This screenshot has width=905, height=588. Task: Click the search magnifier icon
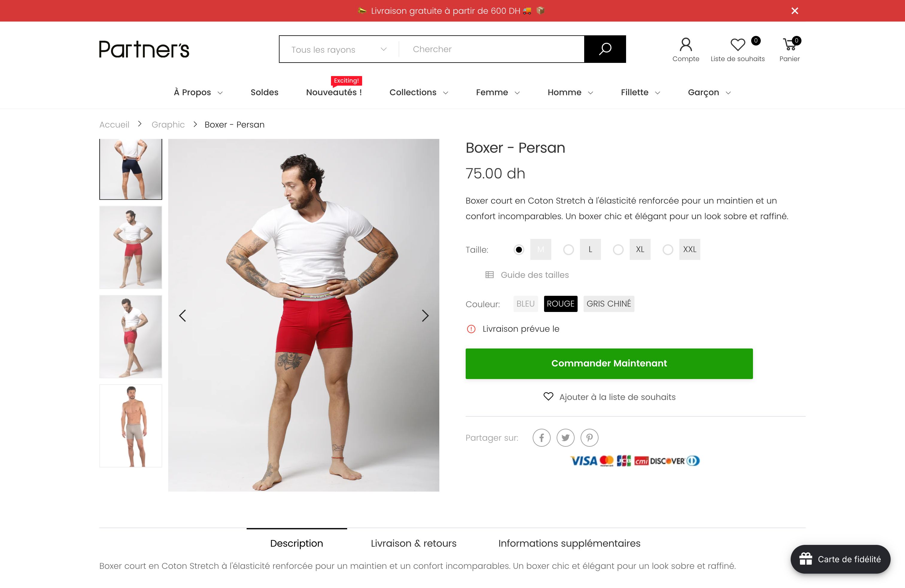click(605, 48)
